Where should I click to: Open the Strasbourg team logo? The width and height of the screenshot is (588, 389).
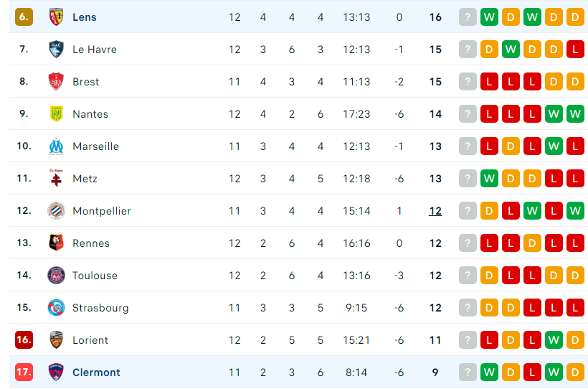click(56, 307)
